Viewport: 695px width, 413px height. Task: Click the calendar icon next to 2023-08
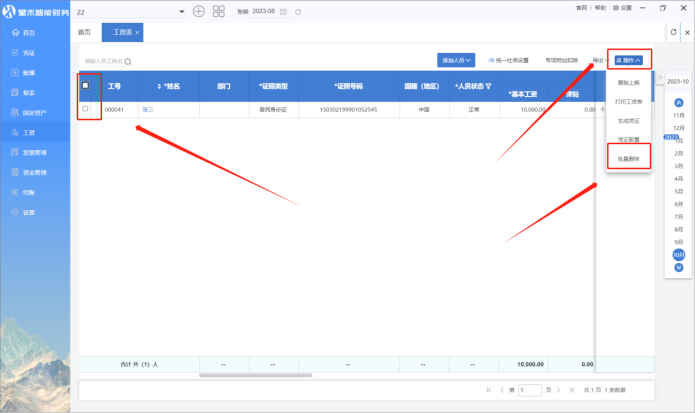coord(285,11)
